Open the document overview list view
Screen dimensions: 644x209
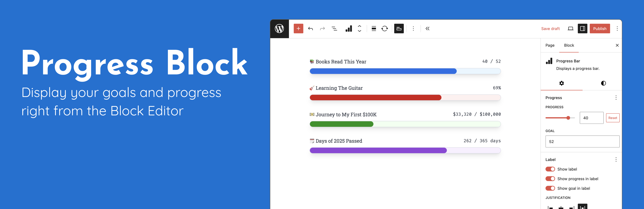(x=334, y=29)
